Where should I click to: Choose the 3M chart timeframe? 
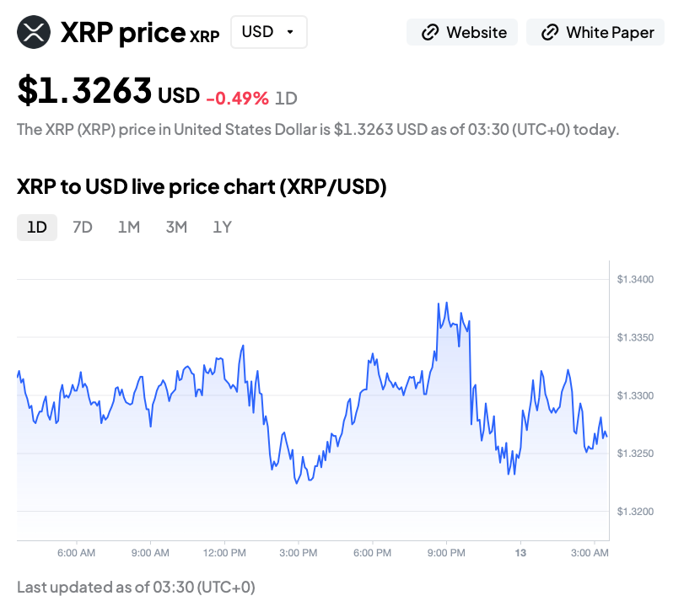pyautogui.click(x=176, y=227)
